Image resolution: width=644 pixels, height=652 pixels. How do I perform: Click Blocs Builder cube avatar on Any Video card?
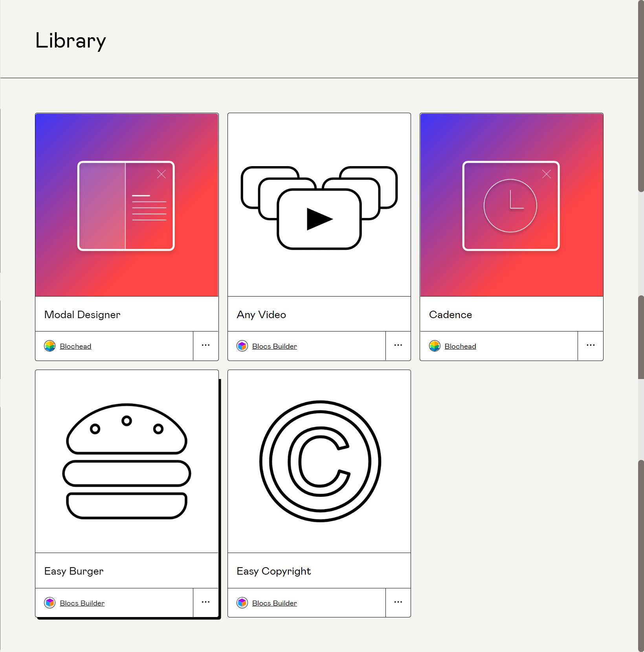tap(242, 346)
